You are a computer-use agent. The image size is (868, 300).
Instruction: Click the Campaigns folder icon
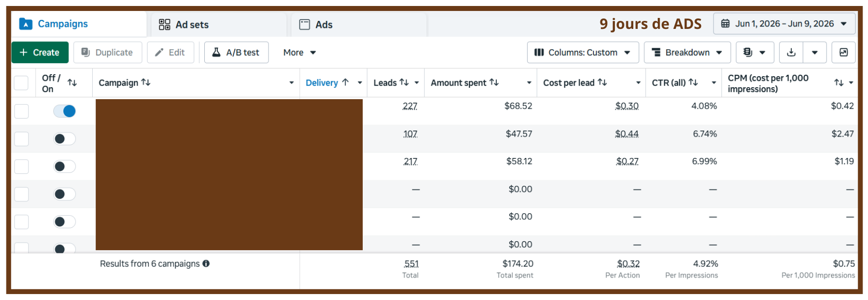tap(25, 24)
